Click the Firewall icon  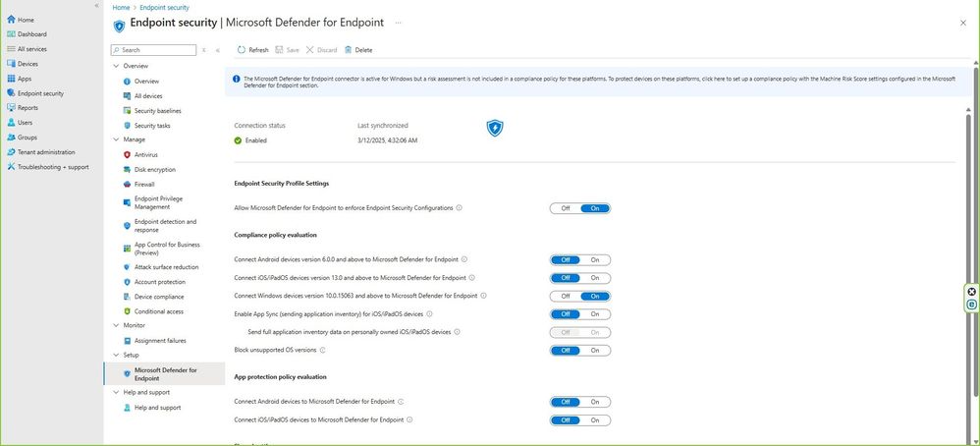[x=127, y=185]
